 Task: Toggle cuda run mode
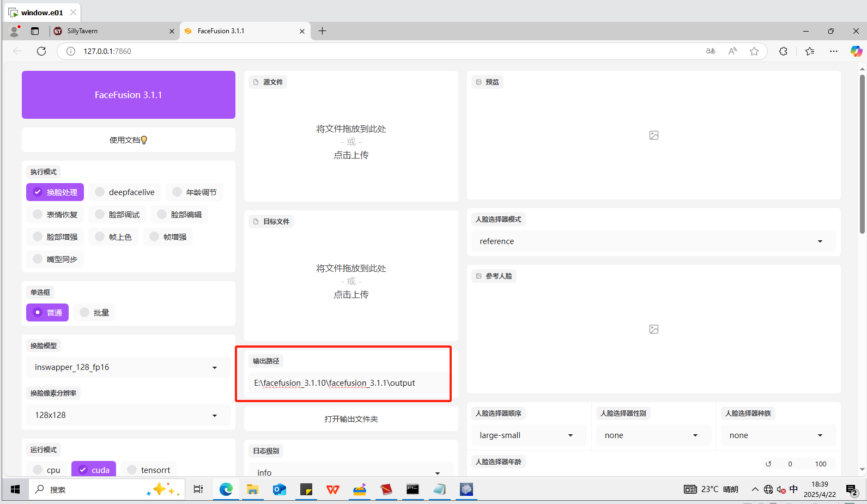click(94, 470)
